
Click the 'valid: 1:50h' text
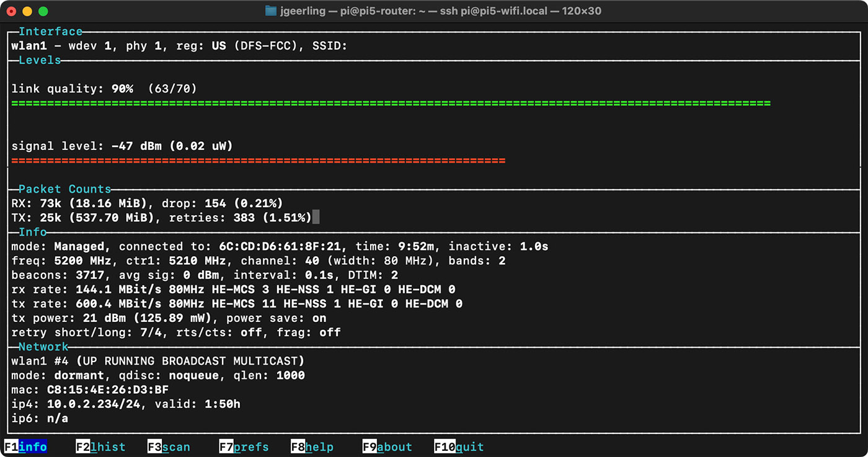coord(197,404)
